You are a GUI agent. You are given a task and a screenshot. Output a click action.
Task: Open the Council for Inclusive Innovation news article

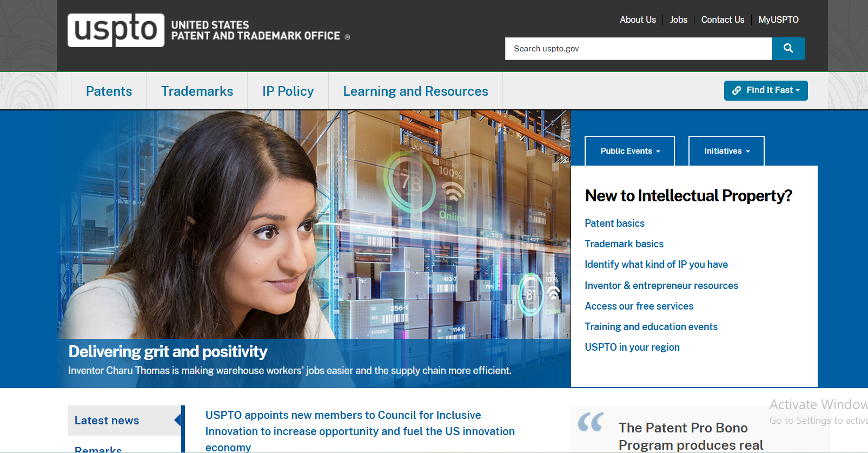coord(360,431)
